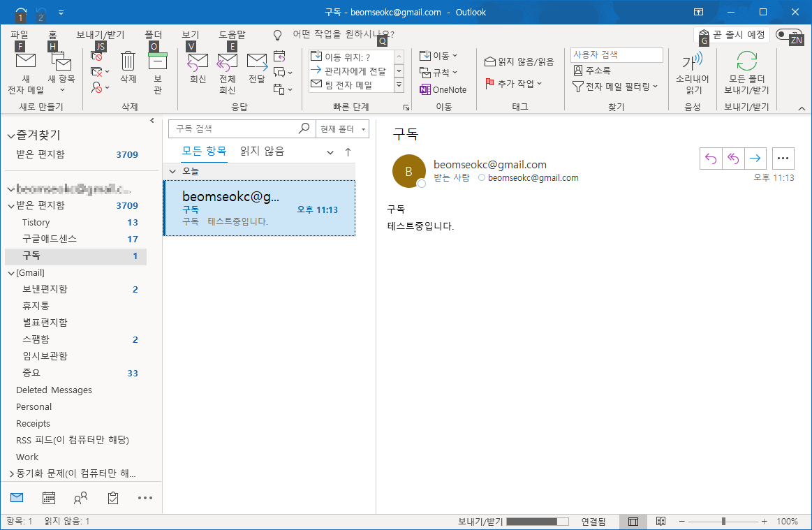
Task: Click the forward arrow in reading pane
Action: click(x=755, y=159)
